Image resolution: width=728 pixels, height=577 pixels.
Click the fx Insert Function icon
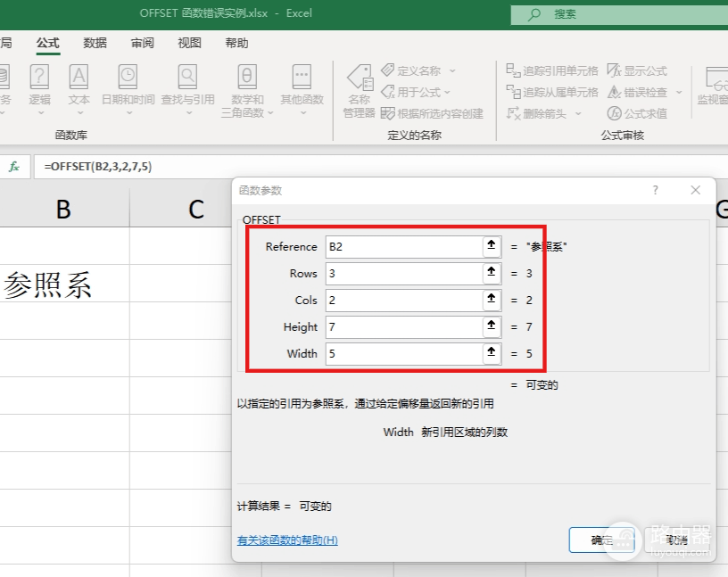click(x=14, y=166)
